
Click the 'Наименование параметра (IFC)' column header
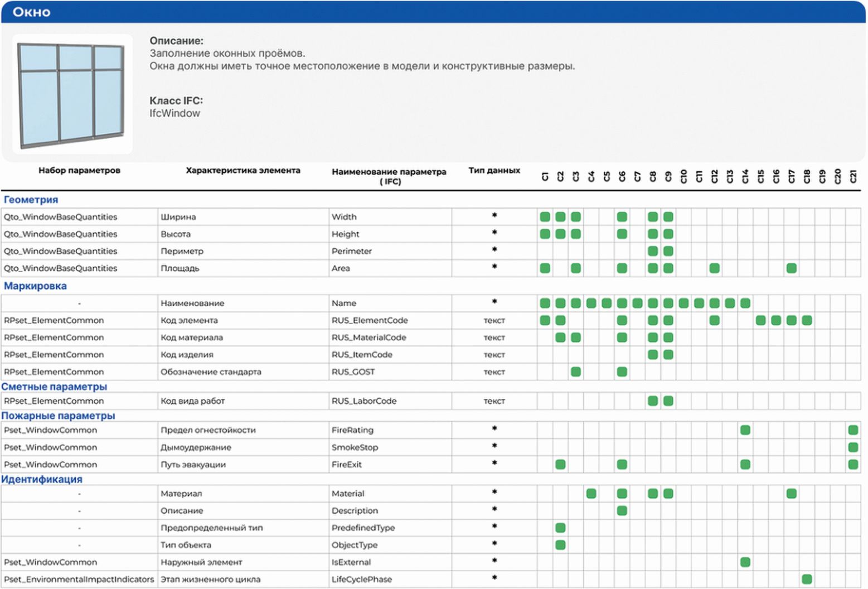point(389,176)
